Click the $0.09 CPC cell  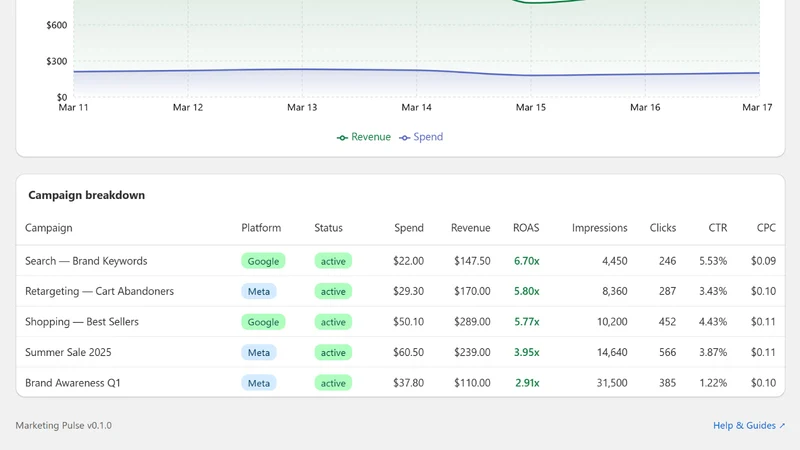pyautogui.click(x=763, y=261)
